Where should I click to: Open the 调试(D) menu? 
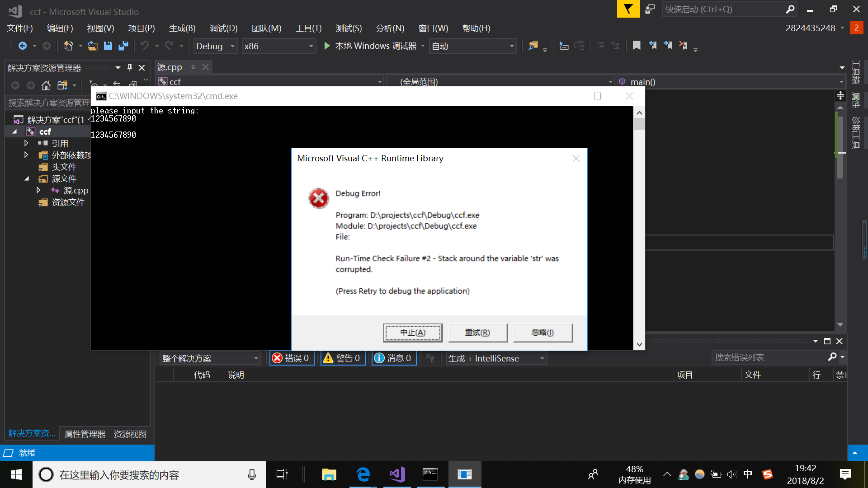[x=223, y=28]
